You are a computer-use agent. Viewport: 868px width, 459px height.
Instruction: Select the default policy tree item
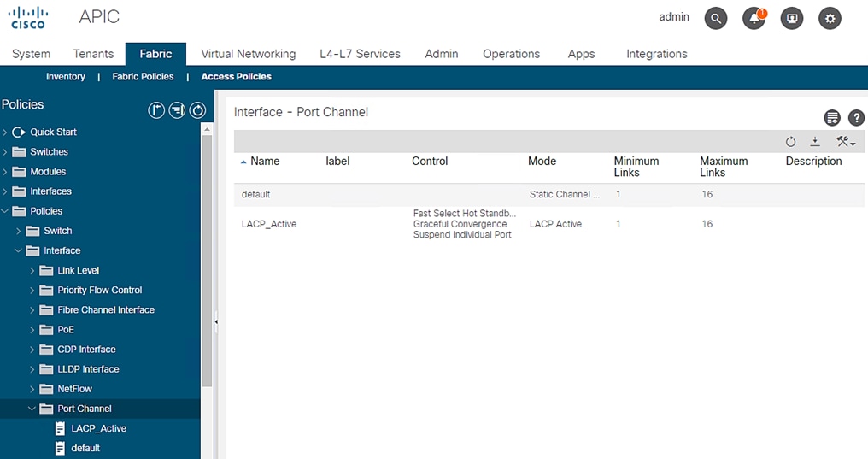tap(85, 448)
